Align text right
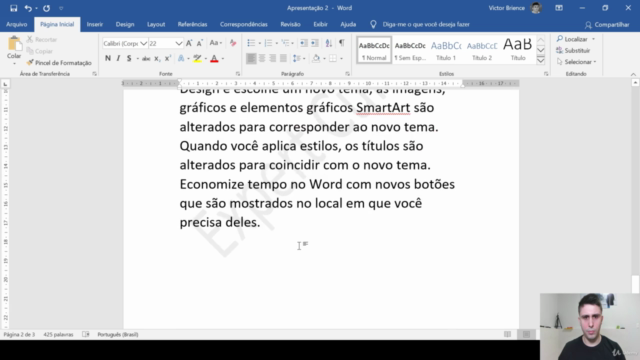The image size is (640, 360). pos(273,58)
